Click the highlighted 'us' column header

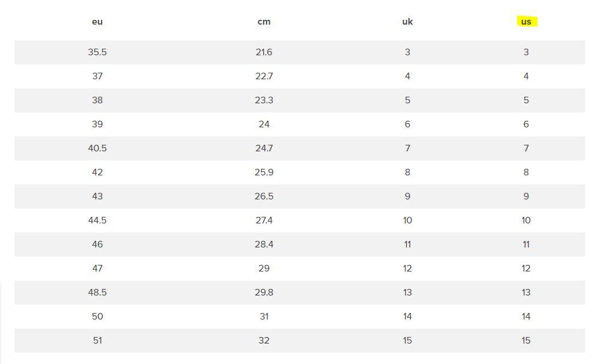[x=526, y=22]
